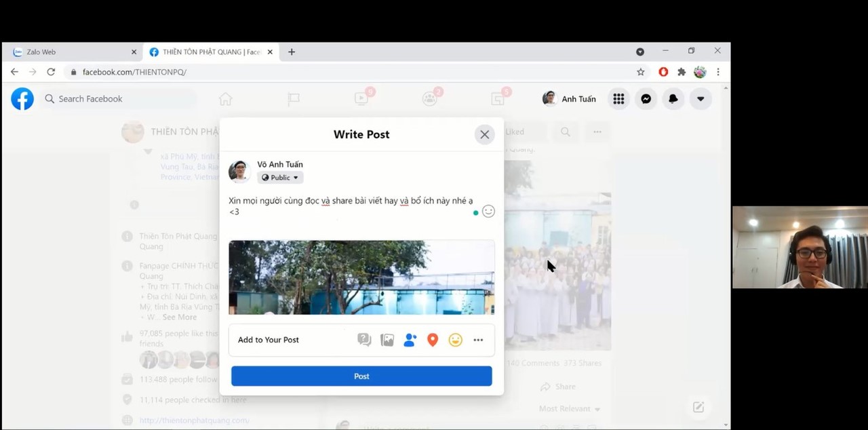The width and height of the screenshot is (868, 430).
Task: Add check-in location pin
Action: [x=433, y=340]
